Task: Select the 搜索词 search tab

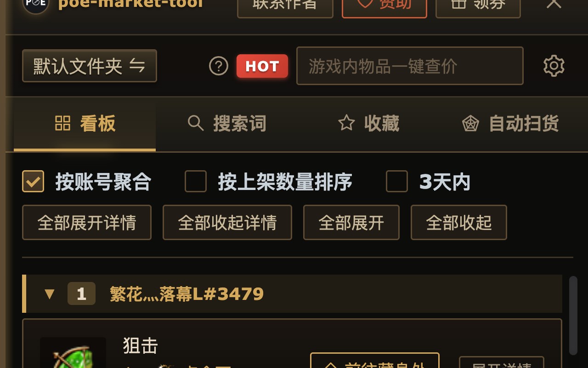Action: coord(227,123)
